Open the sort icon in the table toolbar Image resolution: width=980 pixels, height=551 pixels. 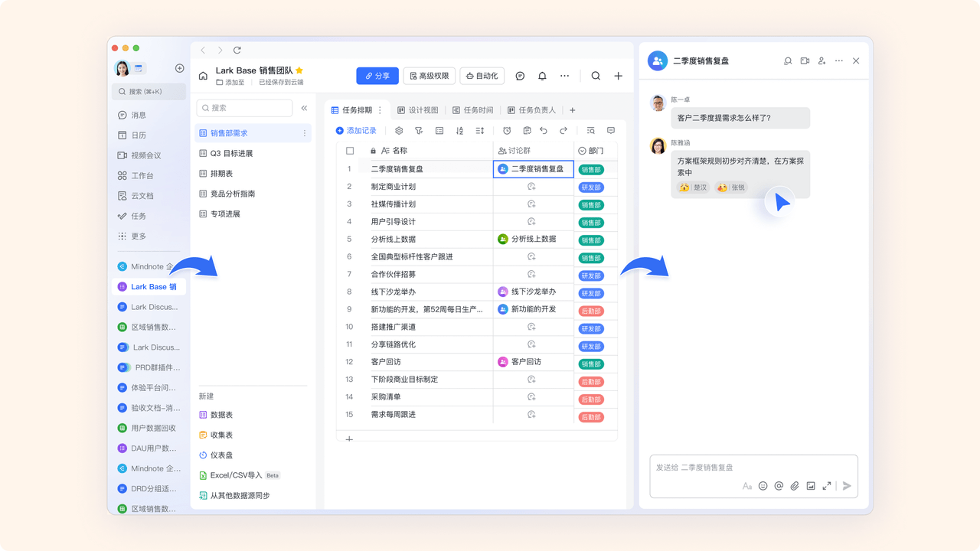tap(459, 131)
